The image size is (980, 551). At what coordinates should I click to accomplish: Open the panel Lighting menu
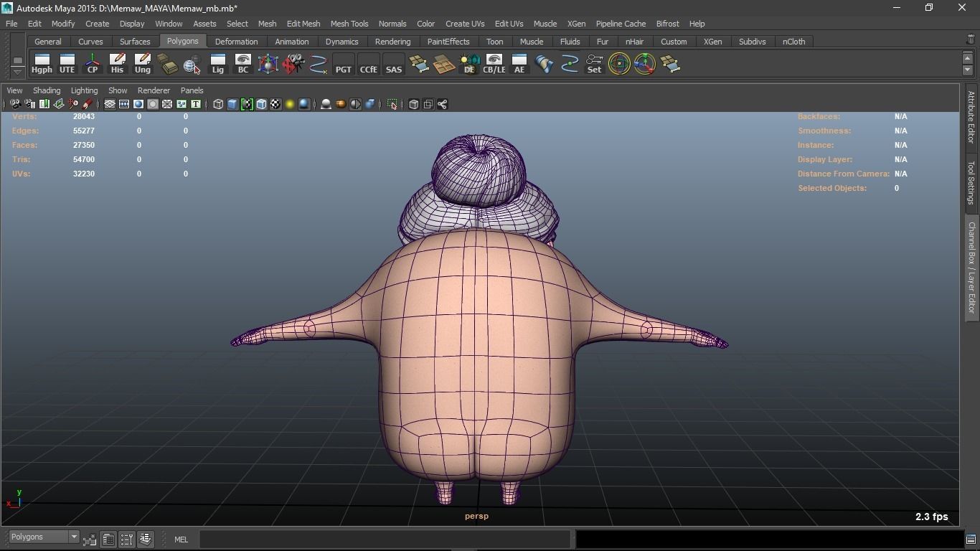click(84, 90)
